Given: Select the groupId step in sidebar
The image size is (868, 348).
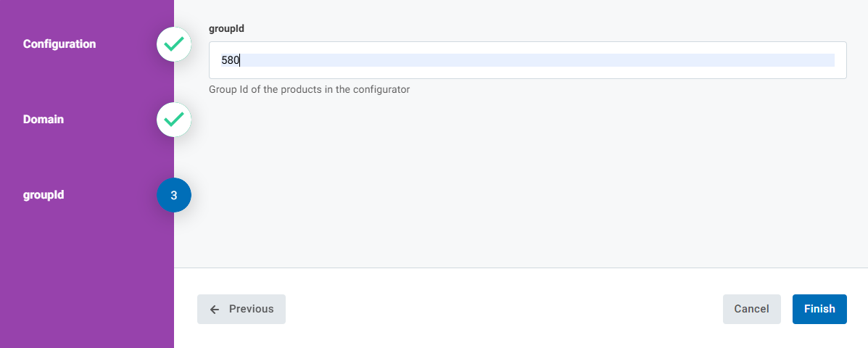Looking at the screenshot, I should tap(44, 195).
